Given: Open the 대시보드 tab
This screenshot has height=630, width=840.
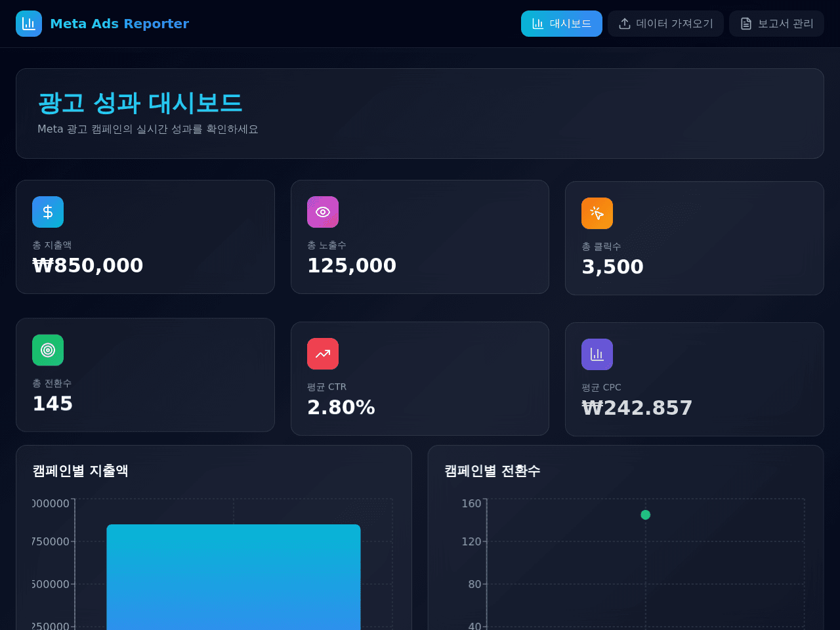Looking at the screenshot, I should pos(562,24).
